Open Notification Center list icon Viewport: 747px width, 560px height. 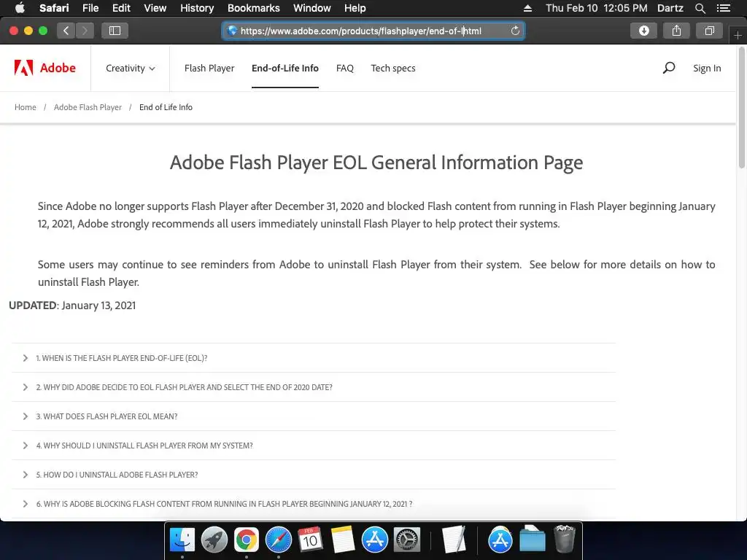coord(724,8)
